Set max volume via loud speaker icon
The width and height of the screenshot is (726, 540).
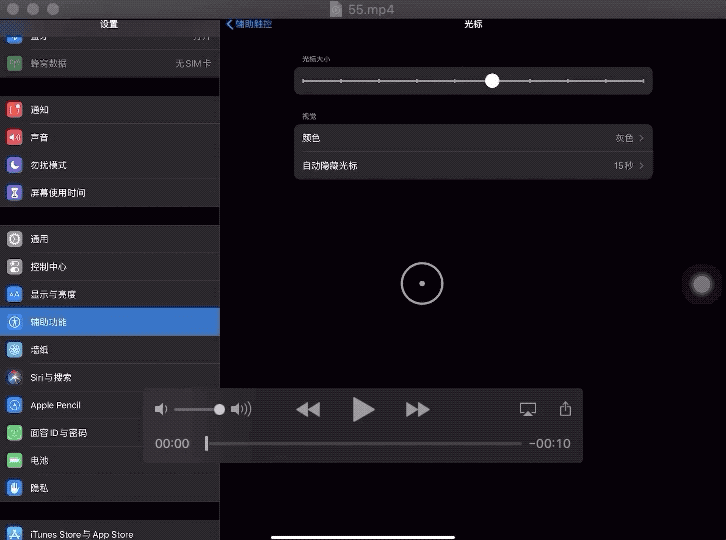241,409
